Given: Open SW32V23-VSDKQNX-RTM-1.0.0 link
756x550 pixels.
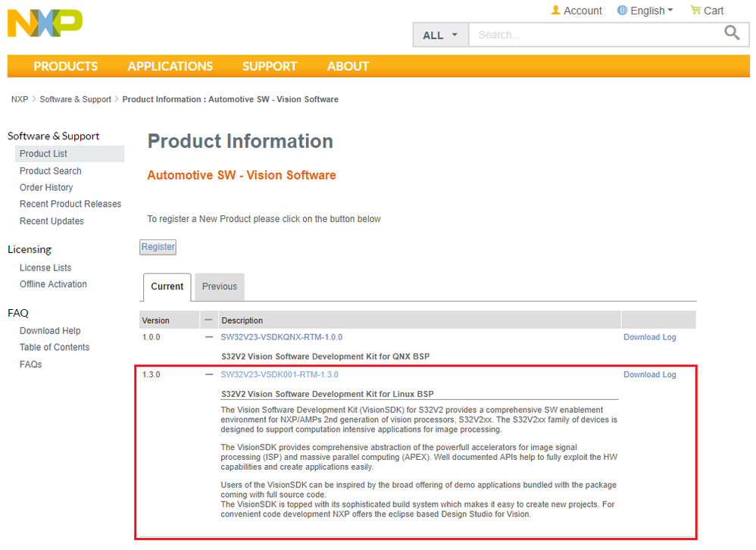Looking at the screenshot, I should click(x=282, y=337).
